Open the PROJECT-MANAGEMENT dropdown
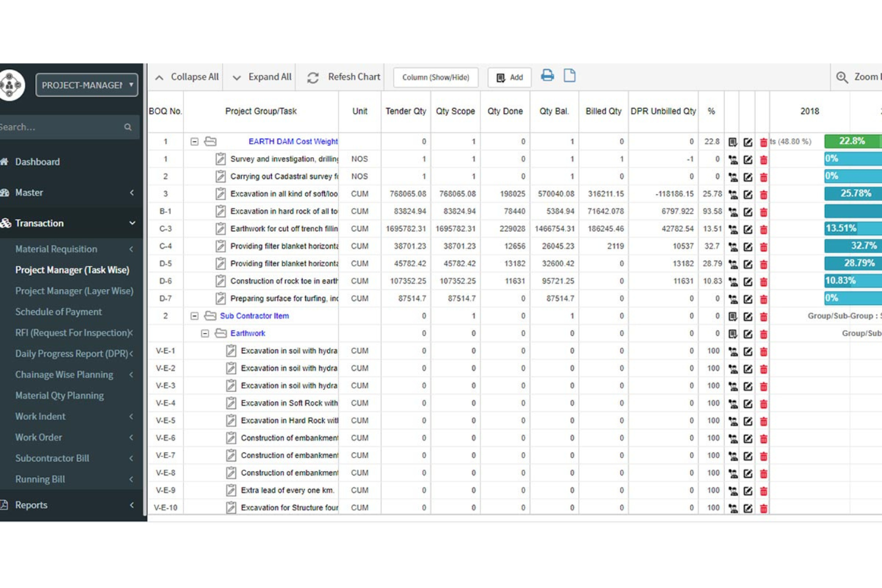The height and width of the screenshot is (588, 882). tap(87, 85)
